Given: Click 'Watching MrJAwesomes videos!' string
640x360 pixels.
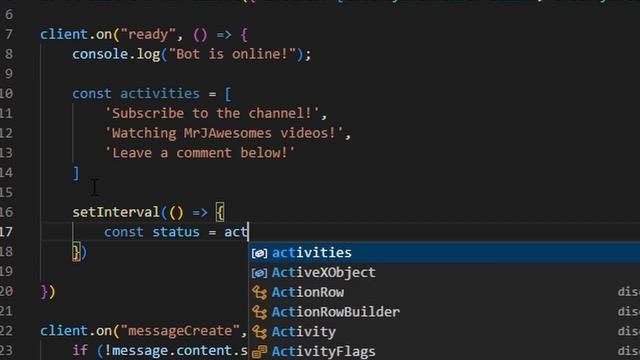Looking at the screenshot, I should (224, 133).
